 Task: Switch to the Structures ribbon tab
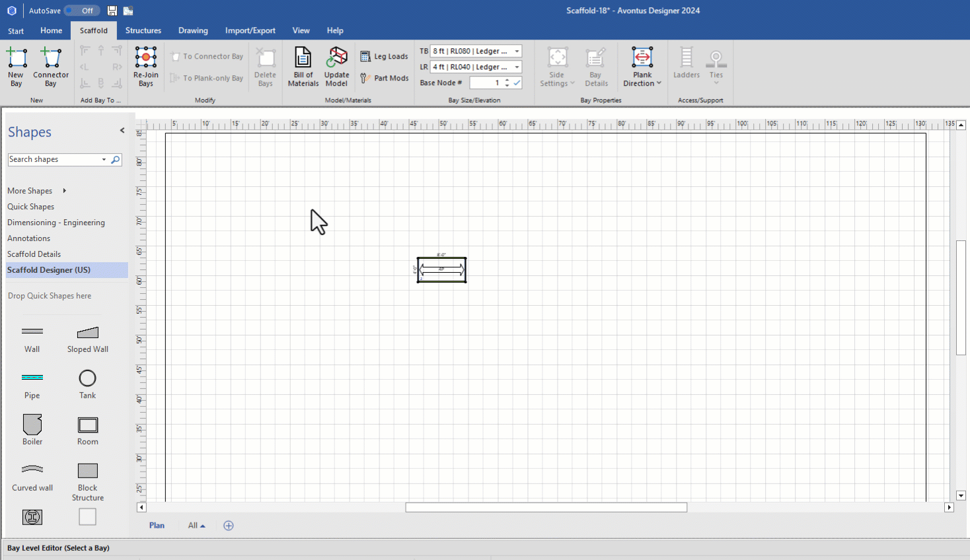[143, 30]
